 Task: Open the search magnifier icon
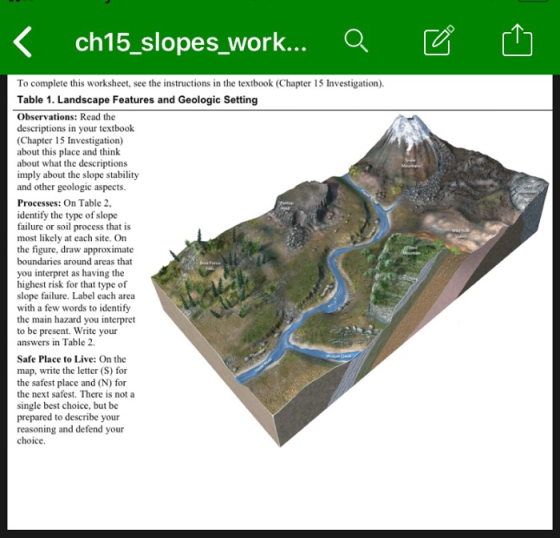coord(356,41)
